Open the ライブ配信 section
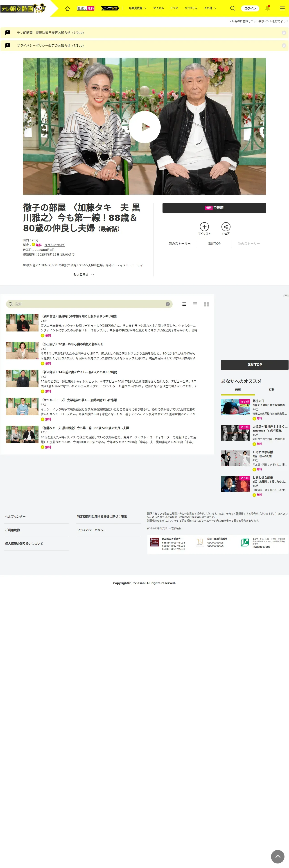 point(110,8)
